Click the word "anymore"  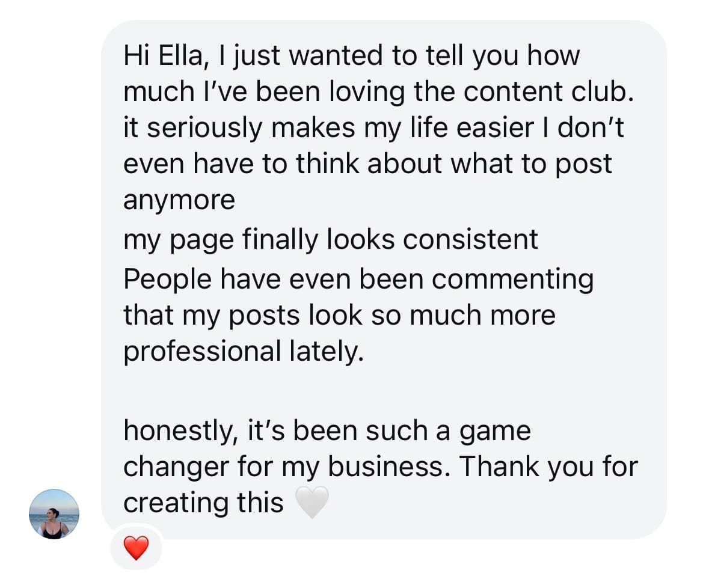179,200
